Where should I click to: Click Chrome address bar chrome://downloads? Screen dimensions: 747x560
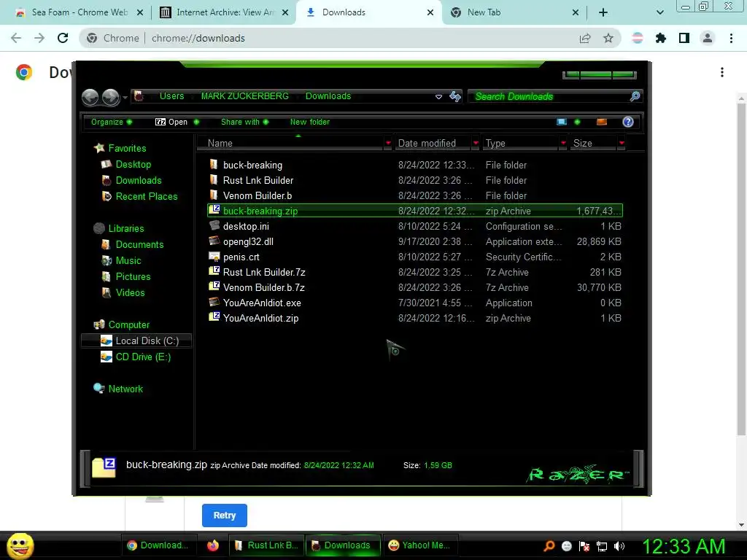tap(198, 38)
